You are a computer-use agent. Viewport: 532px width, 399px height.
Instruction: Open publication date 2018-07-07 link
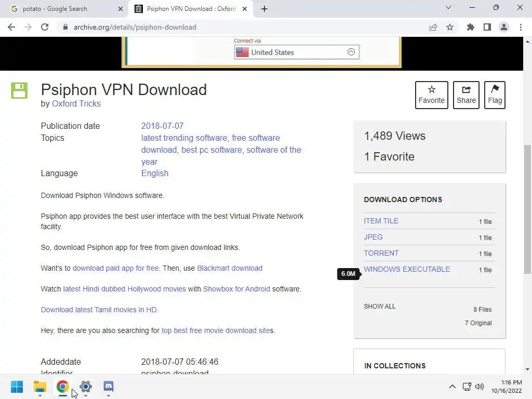(x=163, y=126)
